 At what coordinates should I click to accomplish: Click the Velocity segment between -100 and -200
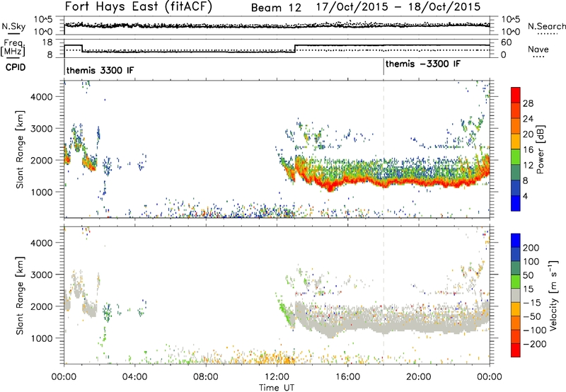516,337
